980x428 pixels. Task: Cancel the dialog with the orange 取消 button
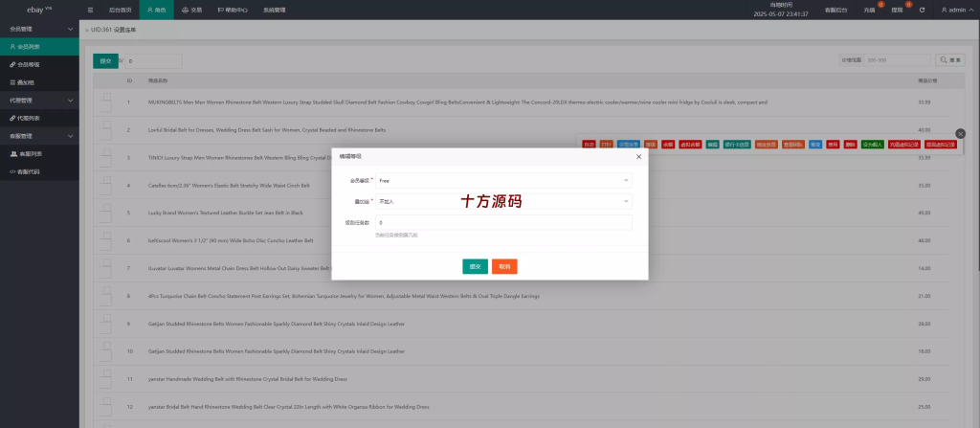coord(504,266)
